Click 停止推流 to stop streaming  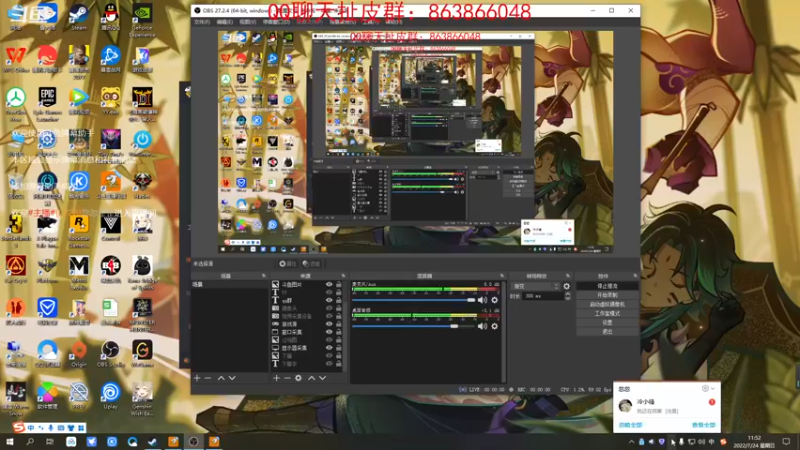pyautogui.click(x=607, y=286)
